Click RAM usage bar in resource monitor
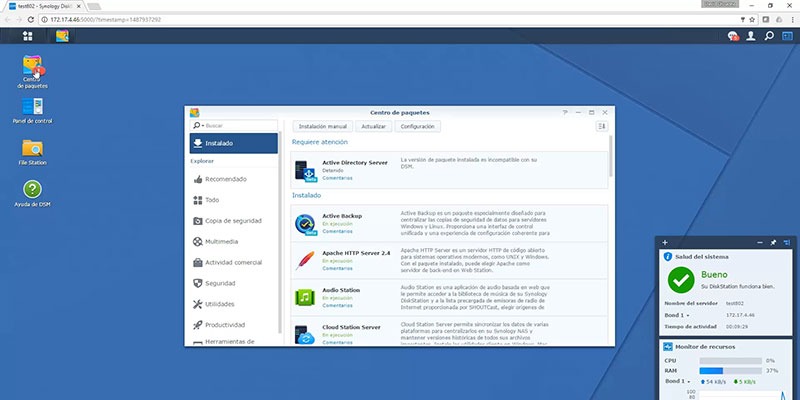Viewport: 800px width, 400px height. tap(730, 370)
